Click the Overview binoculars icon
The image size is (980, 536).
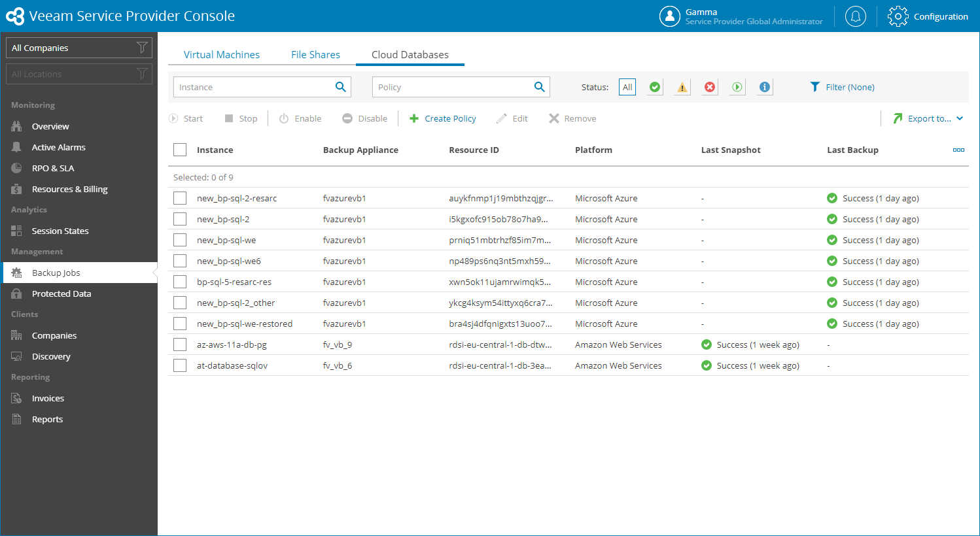click(16, 126)
